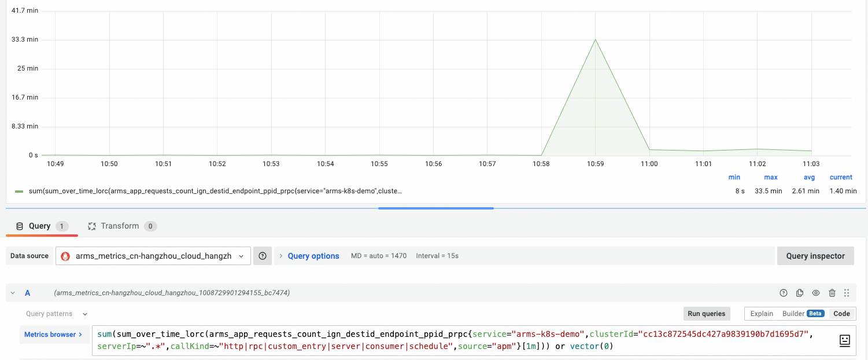Switch to the Transform tab

122,226
